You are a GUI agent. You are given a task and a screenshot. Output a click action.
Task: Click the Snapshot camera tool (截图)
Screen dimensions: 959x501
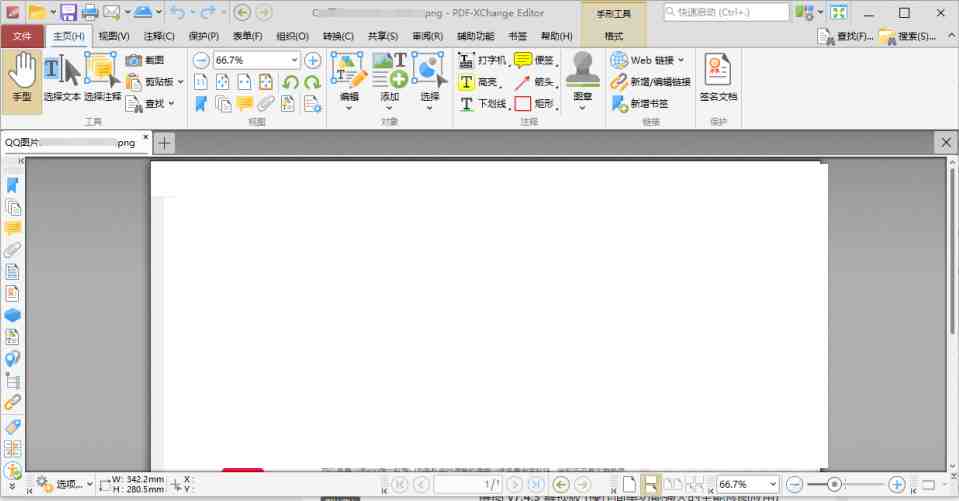pyautogui.click(x=145, y=60)
